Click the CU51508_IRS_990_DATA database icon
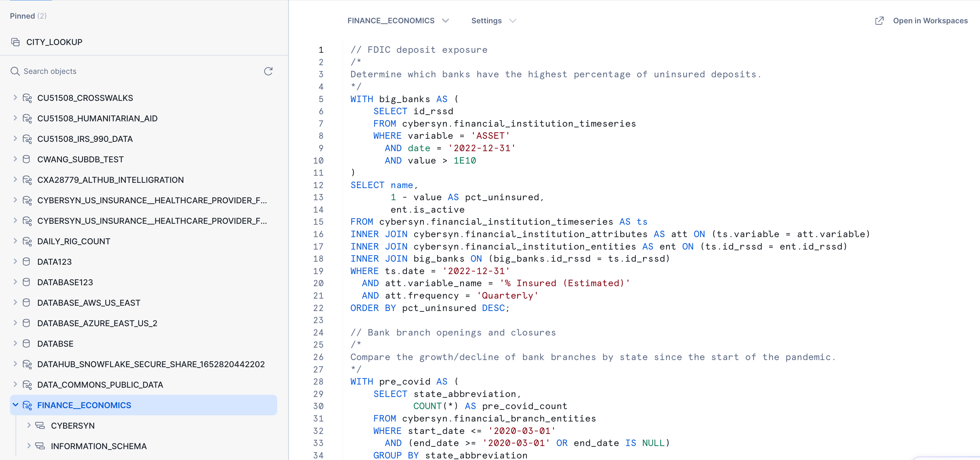 coord(27,139)
